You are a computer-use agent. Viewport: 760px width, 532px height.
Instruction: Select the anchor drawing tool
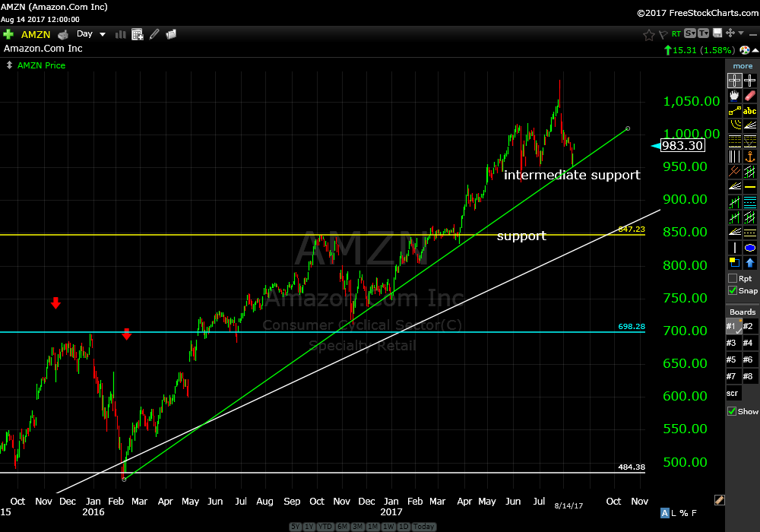(750, 157)
